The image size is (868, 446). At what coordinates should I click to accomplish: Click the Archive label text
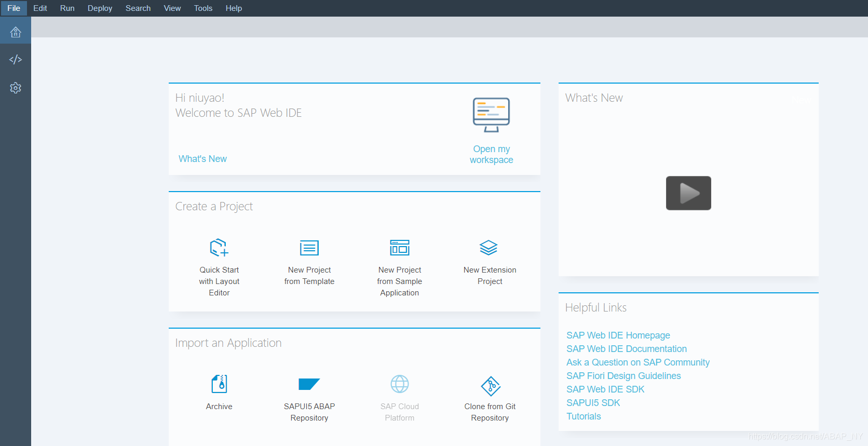pyautogui.click(x=219, y=407)
